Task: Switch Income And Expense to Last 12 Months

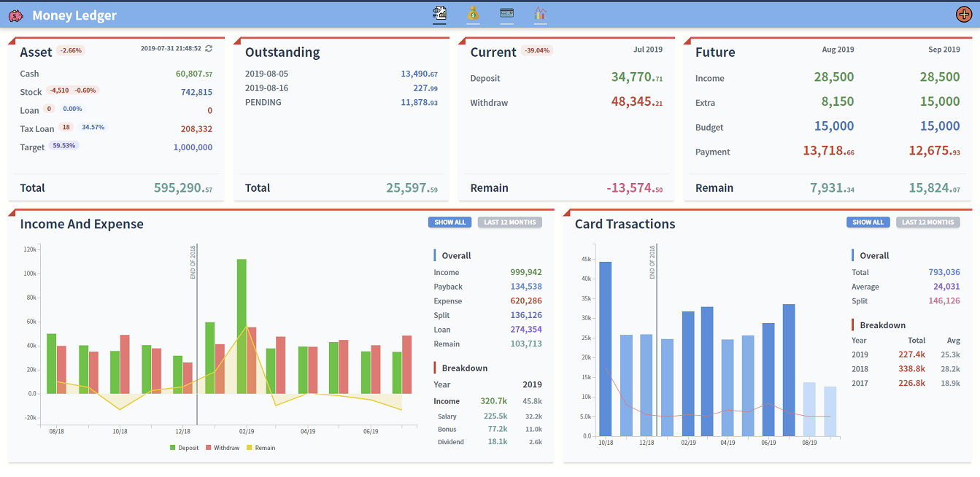Action: pyautogui.click(x=510, y=222)
